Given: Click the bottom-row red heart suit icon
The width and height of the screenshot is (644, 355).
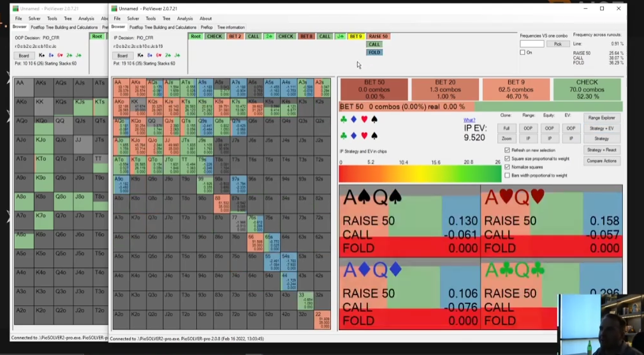Looking at the screenshot, I should (x=364, y=136).
